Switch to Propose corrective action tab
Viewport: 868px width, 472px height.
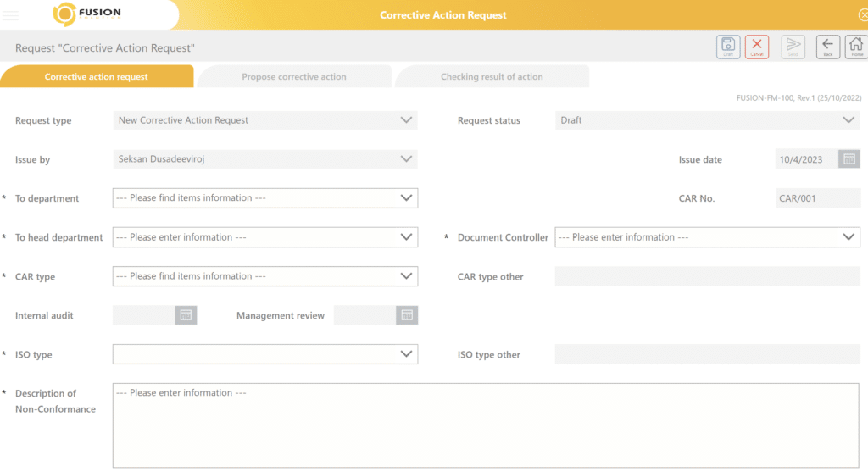pyautogui.click(x=294, y=76)
